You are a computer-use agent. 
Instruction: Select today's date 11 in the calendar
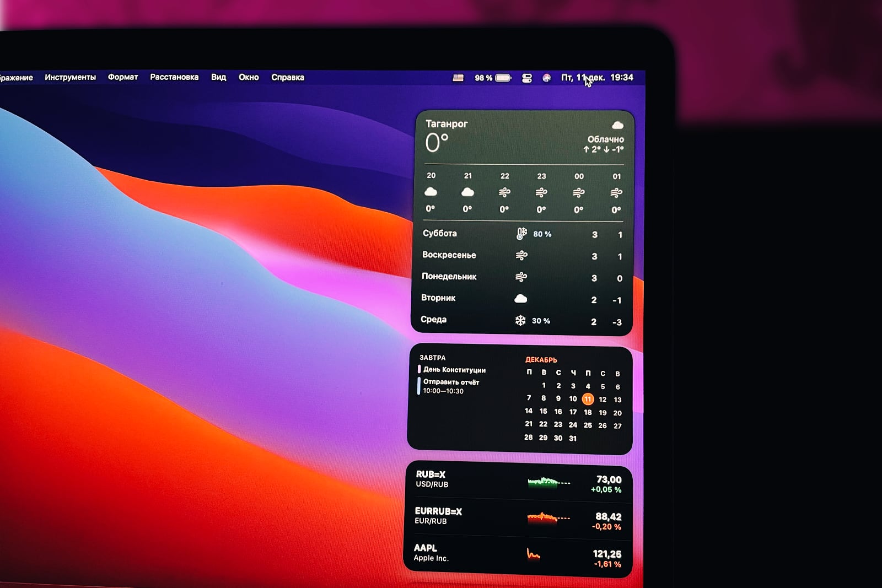tap(588, 399)
